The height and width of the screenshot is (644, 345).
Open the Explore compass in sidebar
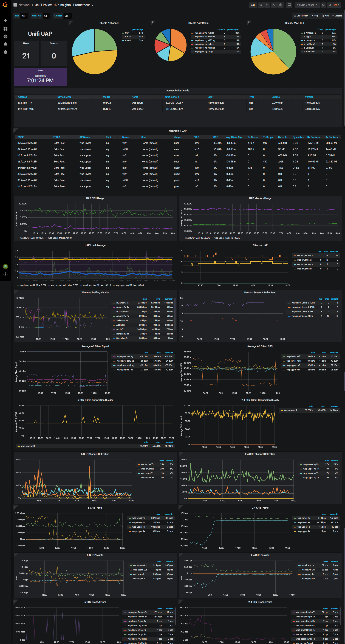coord(5,36)
